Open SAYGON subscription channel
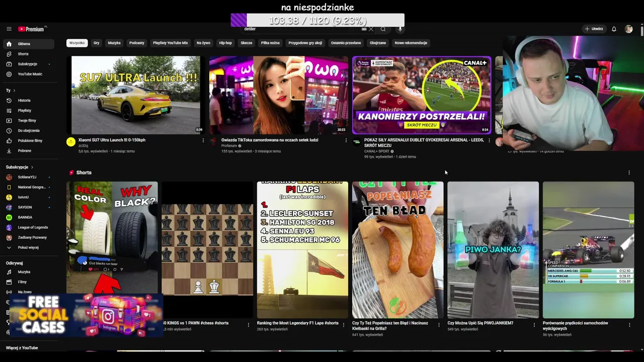Screen dimensions: 644x362 tap(28, 207)
